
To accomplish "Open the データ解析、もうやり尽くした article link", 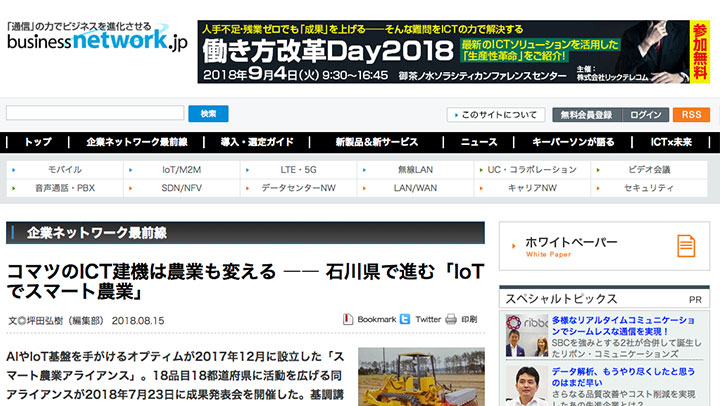I will [x=623, y=377].
